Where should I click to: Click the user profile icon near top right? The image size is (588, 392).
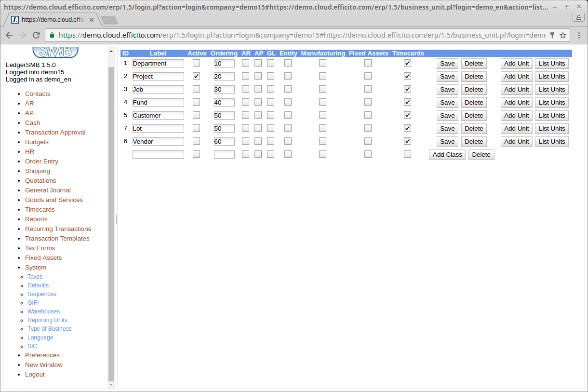point(578,18)
